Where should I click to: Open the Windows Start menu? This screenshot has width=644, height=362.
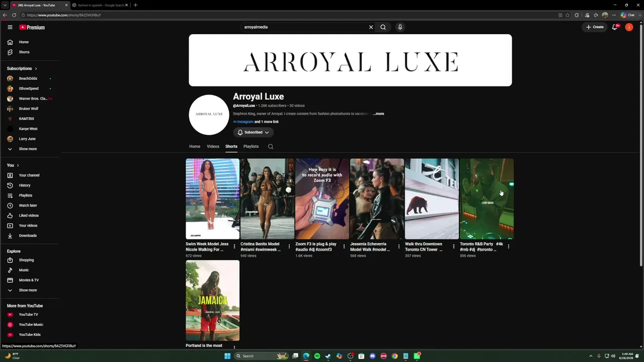[227, 356]
